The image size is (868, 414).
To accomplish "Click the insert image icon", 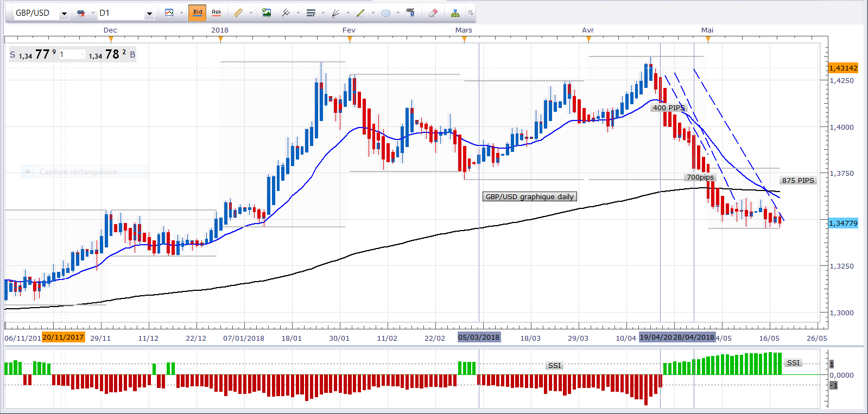I will (267, 12).
